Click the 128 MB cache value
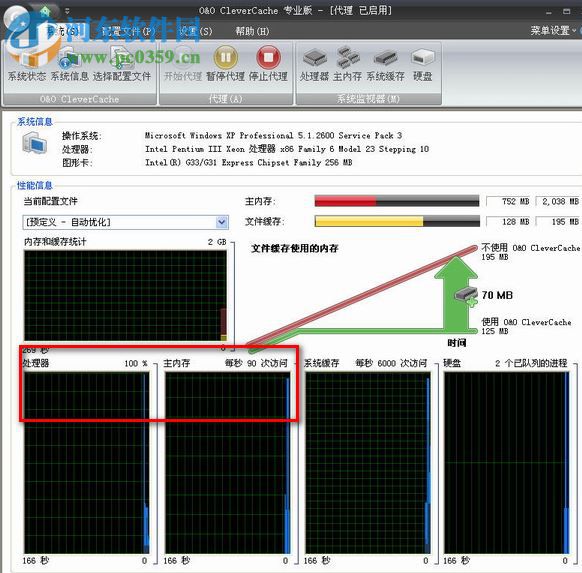This screenshot has width=582, height=573. (508, 222)
